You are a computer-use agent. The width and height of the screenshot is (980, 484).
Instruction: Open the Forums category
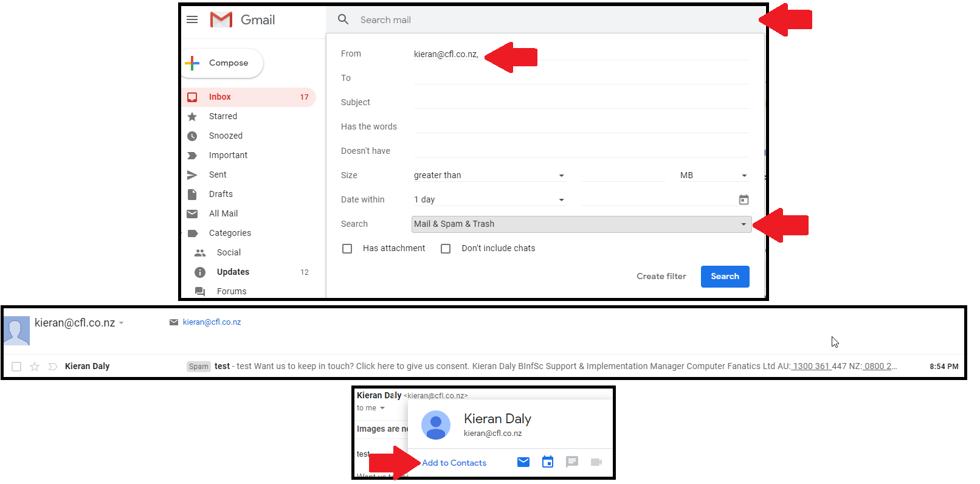pos(232,291)
